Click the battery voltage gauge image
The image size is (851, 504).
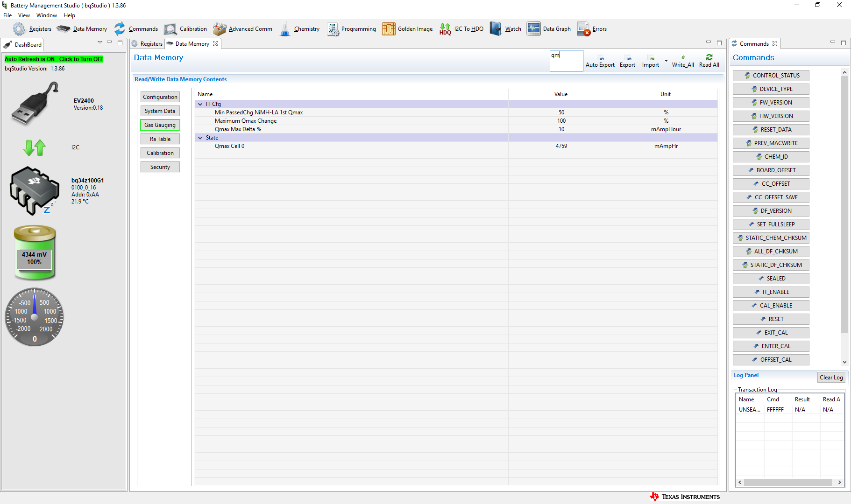coord(35,252)
